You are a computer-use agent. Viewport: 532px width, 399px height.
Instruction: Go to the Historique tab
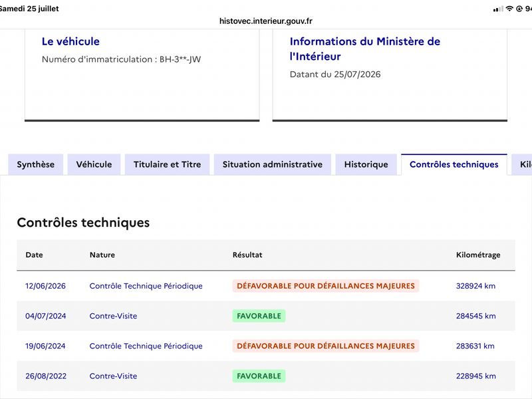[x=366, y=164]
